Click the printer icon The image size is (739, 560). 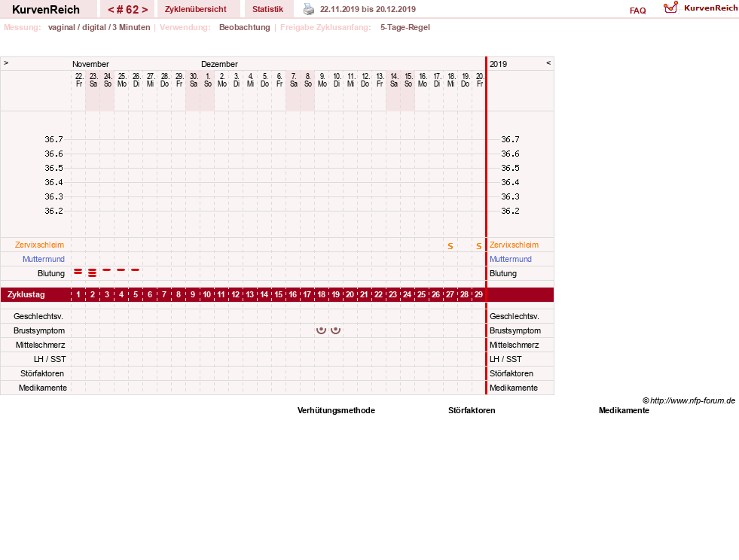tap(309, 9)
